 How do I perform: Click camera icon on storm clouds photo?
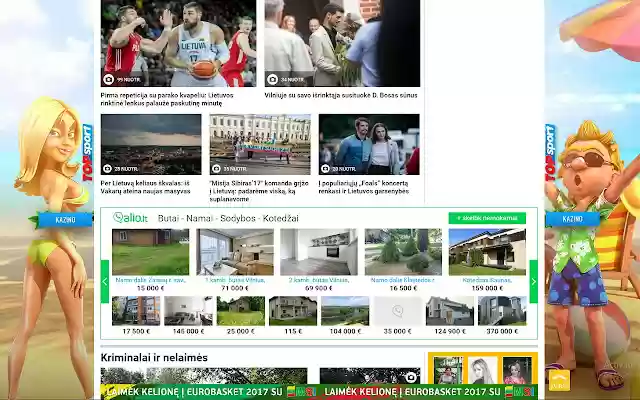[107, 168]
